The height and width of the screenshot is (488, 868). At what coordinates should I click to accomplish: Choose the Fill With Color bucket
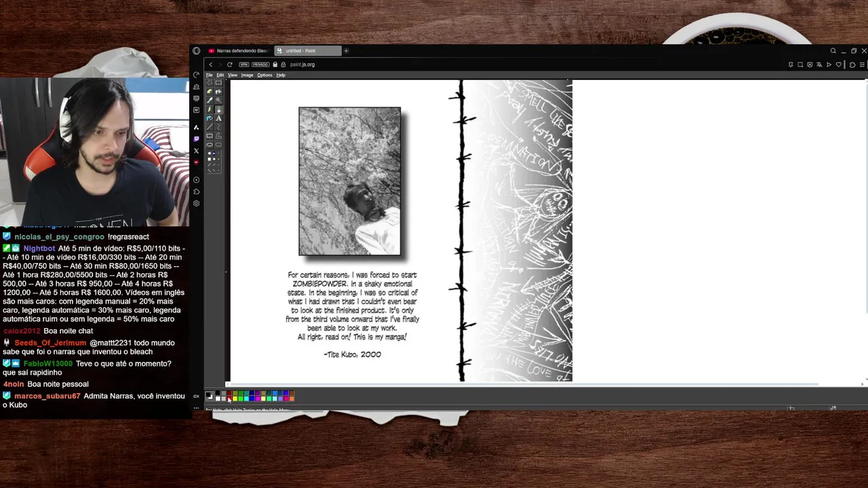point(218,91)
